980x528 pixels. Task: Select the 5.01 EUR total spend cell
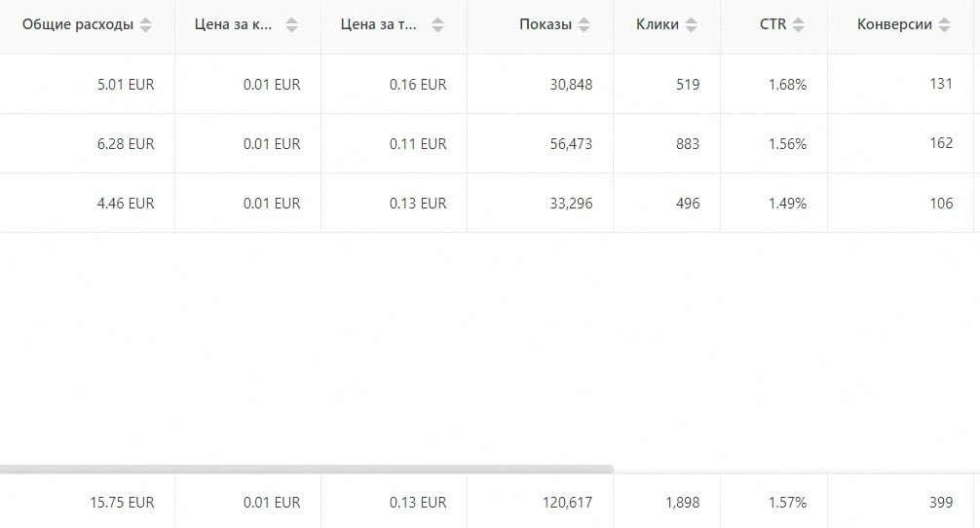coord(126,85)
